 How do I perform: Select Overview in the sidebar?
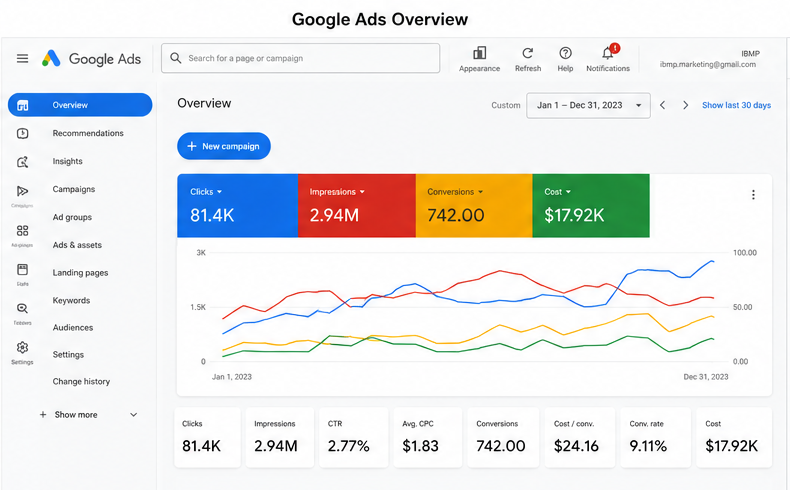80,105
